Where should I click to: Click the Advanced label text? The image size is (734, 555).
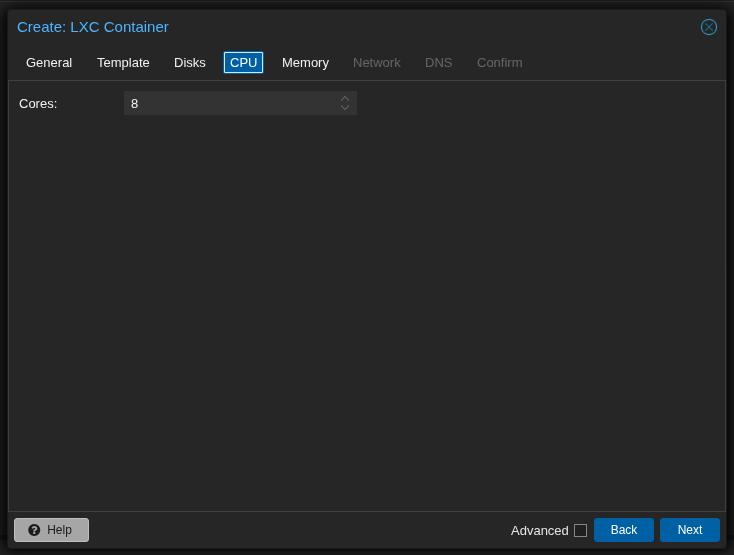(539, 530)
